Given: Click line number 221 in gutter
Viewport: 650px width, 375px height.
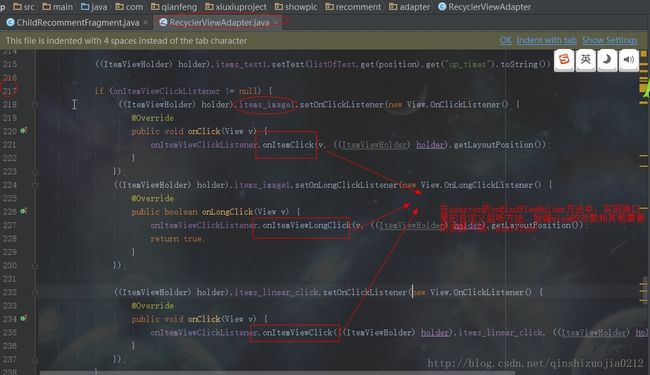Looking at the screenshot, I should coord(10,145).
